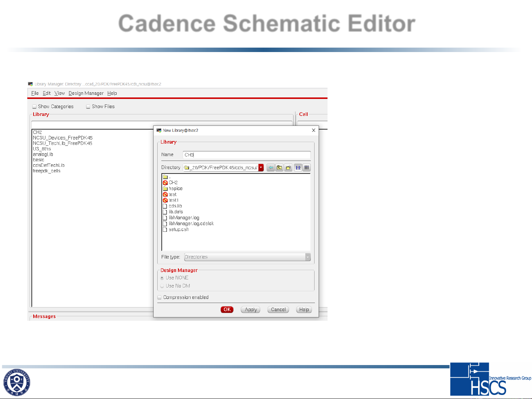Click the back arrow navigation icon
This screenshot has height=399, width=532.
point(271,168)
